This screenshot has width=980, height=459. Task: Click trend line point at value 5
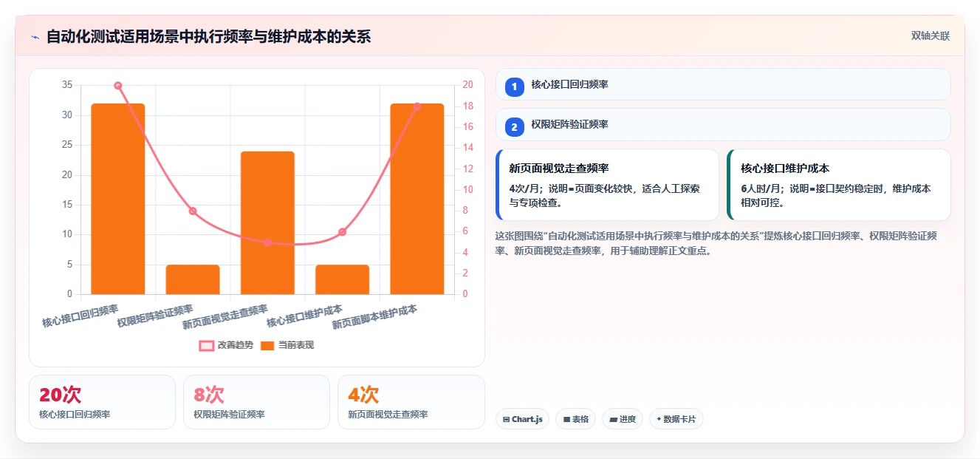tap(267, 242)
